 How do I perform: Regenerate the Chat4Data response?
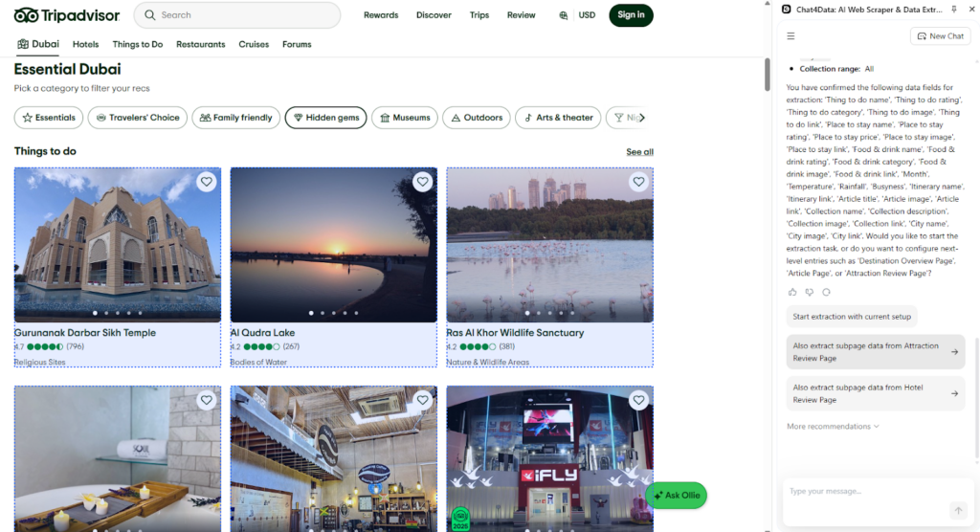coord(826,292)
